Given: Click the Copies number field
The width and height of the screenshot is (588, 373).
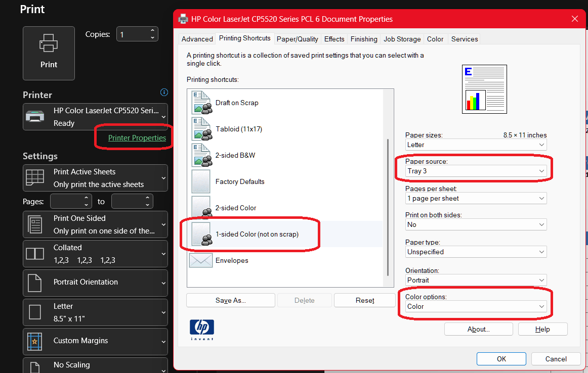Looking at the screenshot, I should 134,34.
